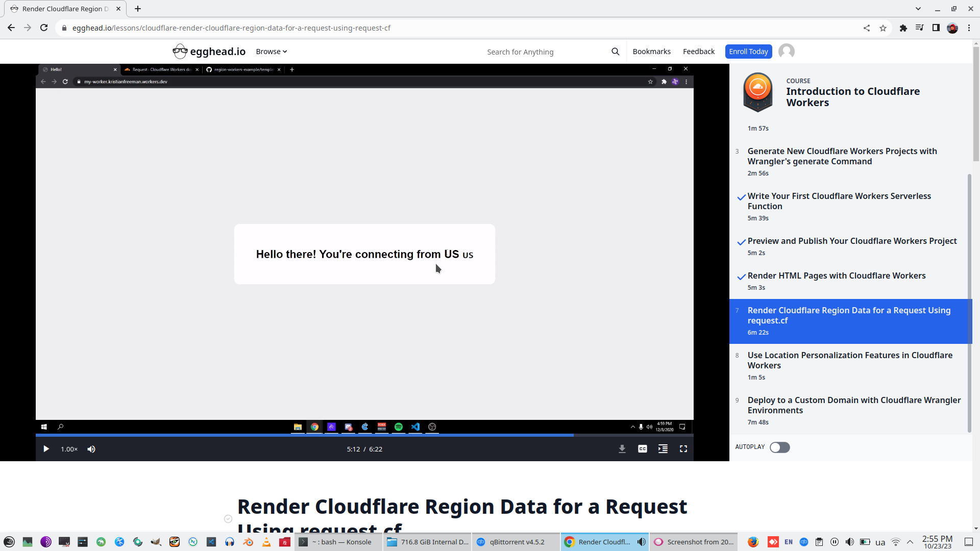980x551 pixels.
Task: Toggle closed captions on video
Action: point(642,449)
